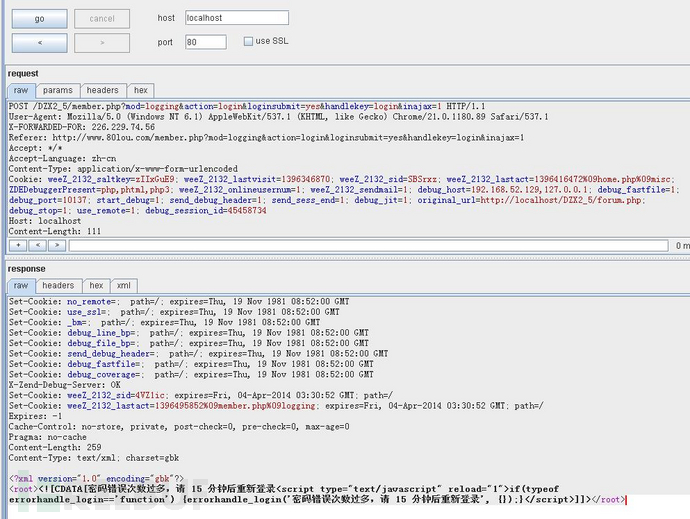Click the Cache-Control response header line
The width and height of the screenshot is (690, 519).
tap(179, 427)
